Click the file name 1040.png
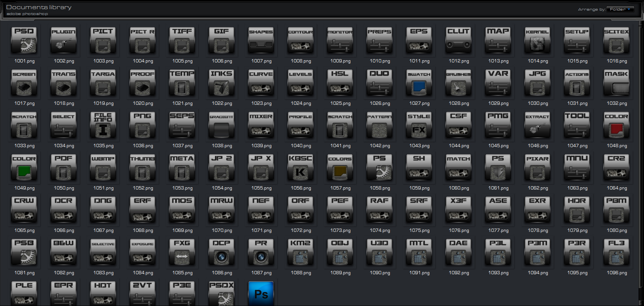The width and height of the screenshot is (644, 306). pyautogui.click(x=301, y=146)
